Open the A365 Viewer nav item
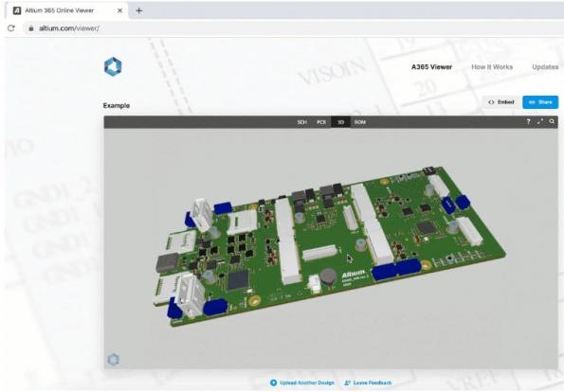564x392 pixels. tap(431, 67)
